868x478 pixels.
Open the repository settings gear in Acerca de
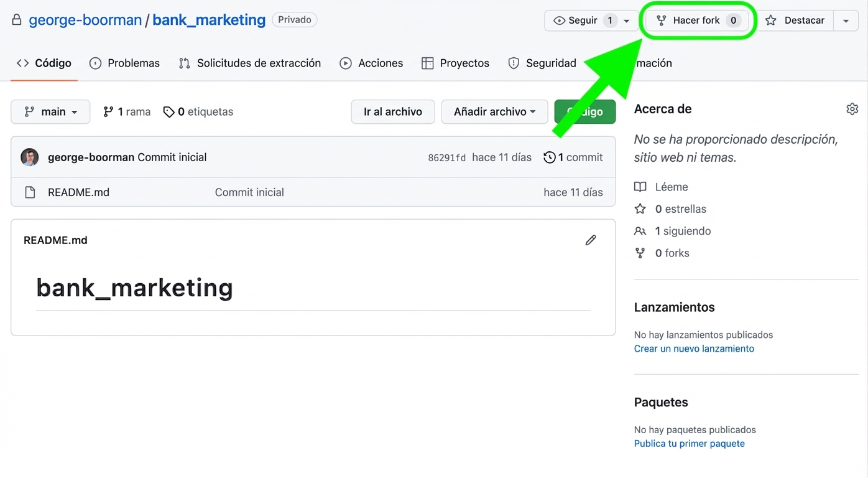852,109
